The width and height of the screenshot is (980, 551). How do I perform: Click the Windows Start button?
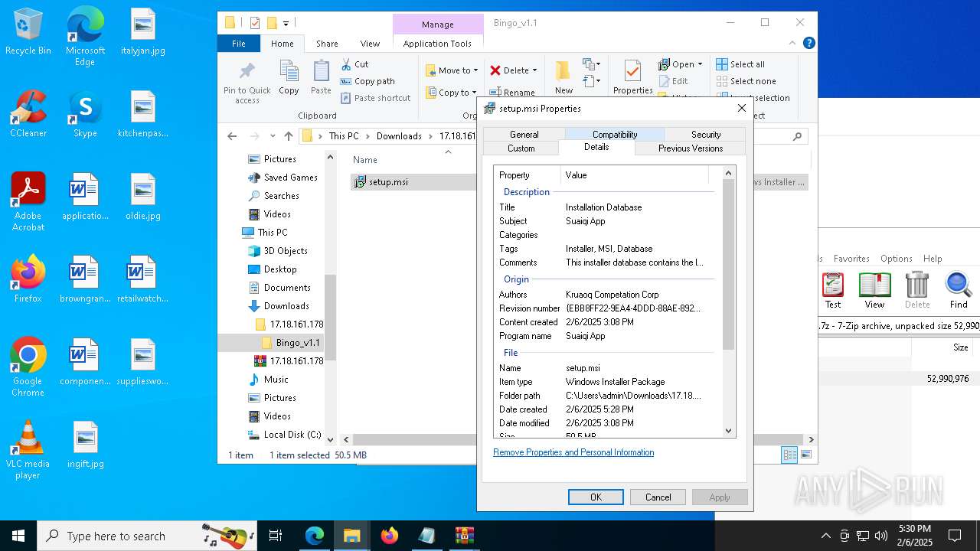pyautogui.click(x=18, y=536)
